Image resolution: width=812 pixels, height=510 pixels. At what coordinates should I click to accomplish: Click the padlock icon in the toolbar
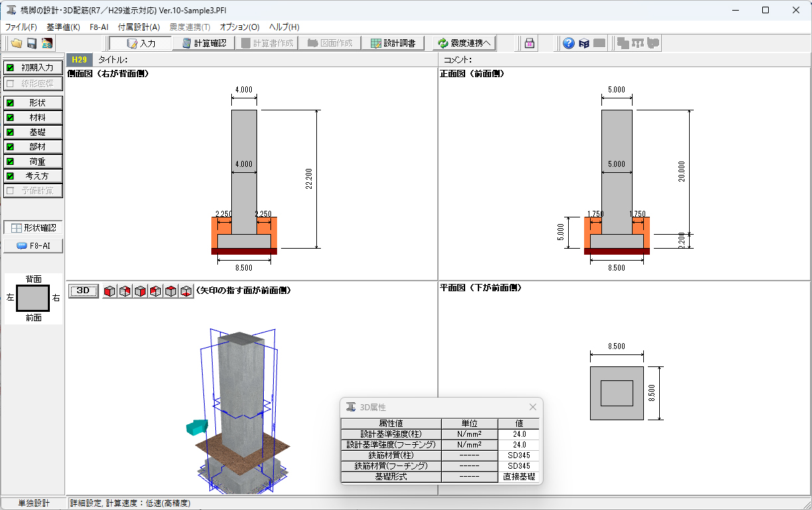(530, 43)
